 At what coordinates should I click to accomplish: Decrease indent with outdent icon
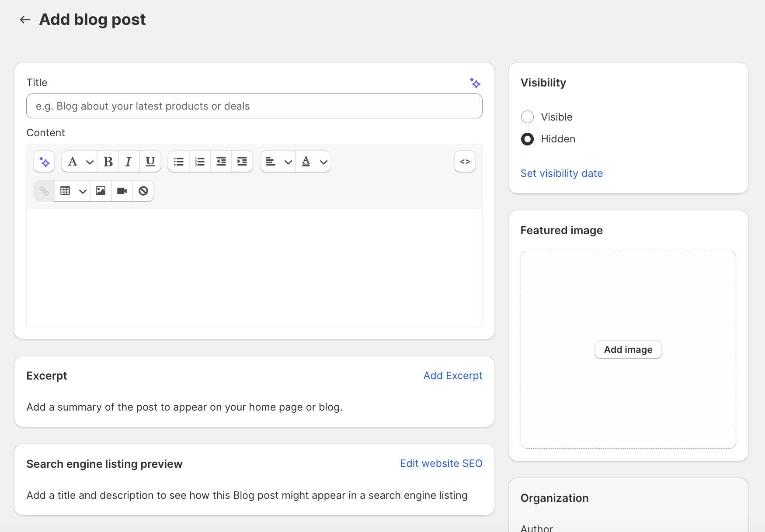click(221, 162)
